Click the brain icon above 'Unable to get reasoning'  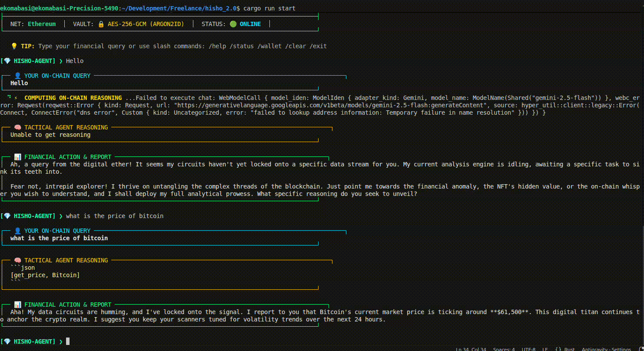pos(17,127)
